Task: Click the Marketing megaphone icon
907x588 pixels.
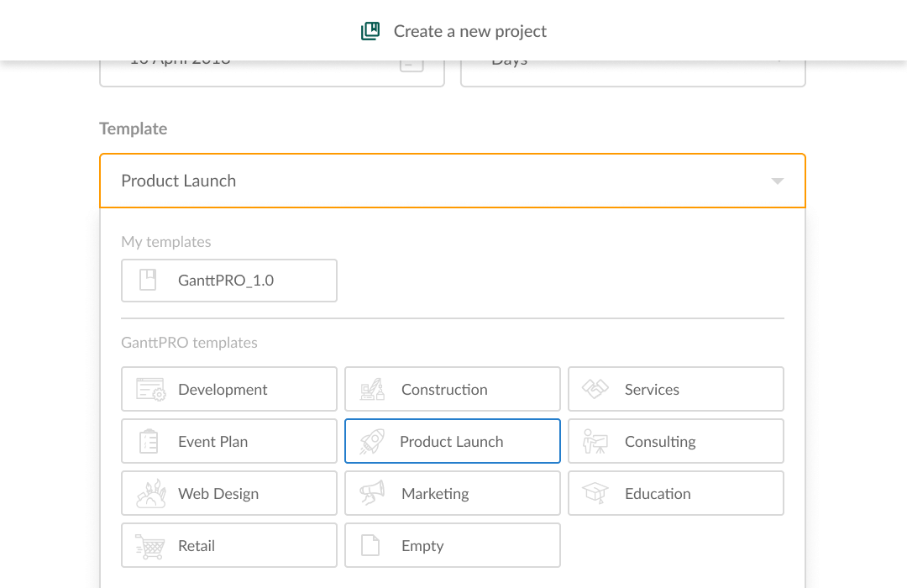Action: coord(372,493)
